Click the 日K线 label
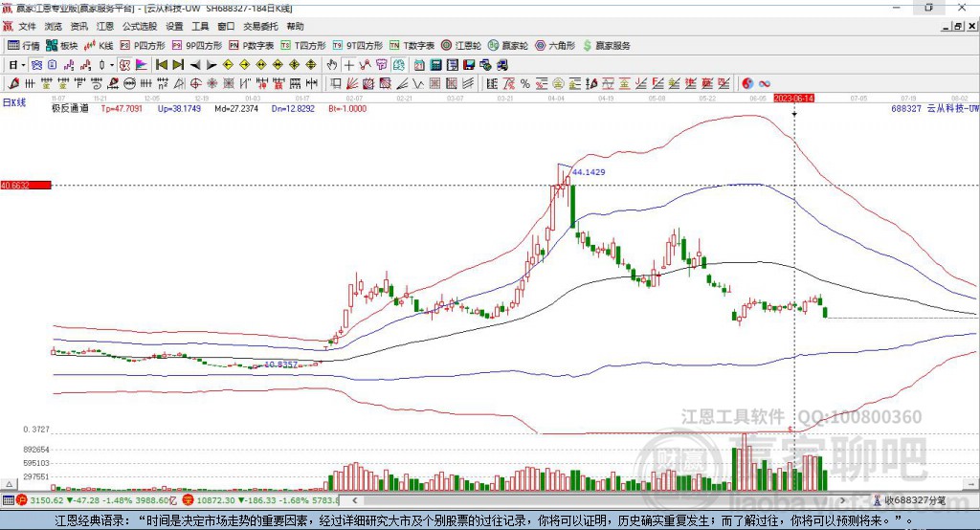980x530 pixels. [x=14, y=103]
